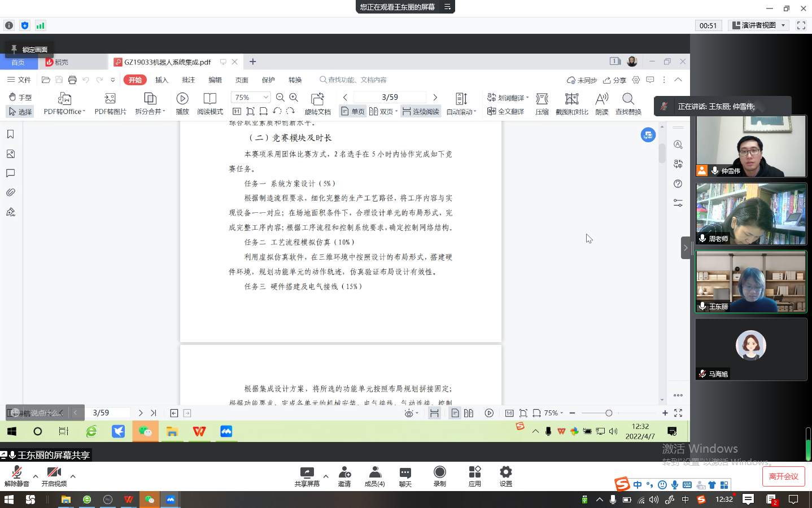Click the PDF转图片 tool
812x508 pixels.
click(110, 104)
